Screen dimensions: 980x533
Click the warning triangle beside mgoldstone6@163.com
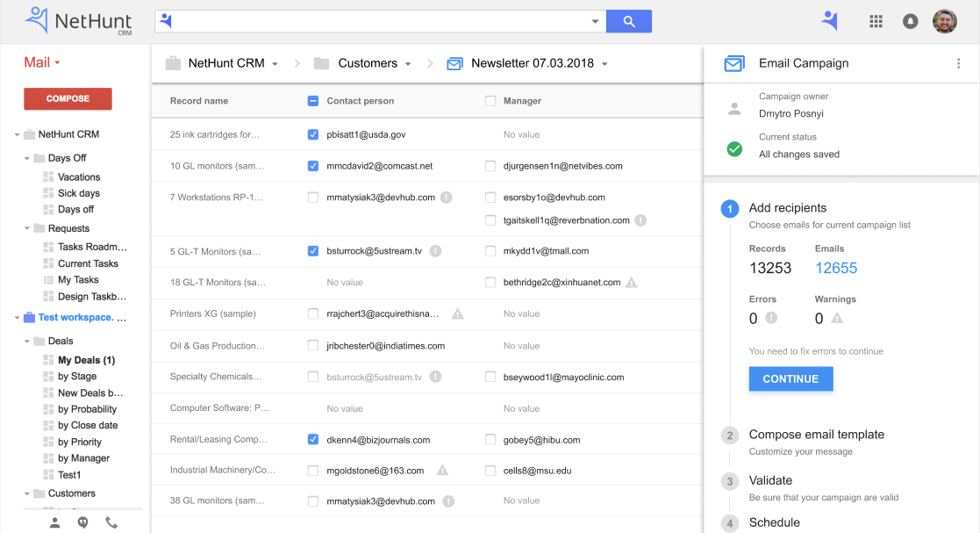click(x=442, y=470)
